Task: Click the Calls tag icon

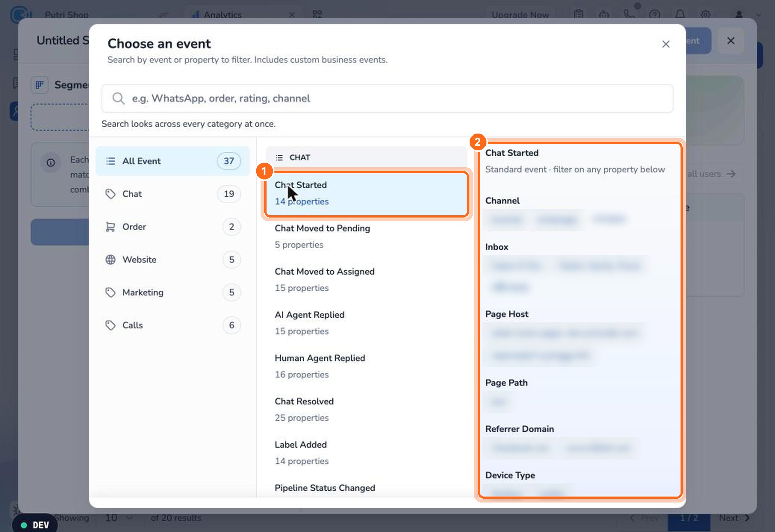Action: pyautogui.click(x=110, y=325)
